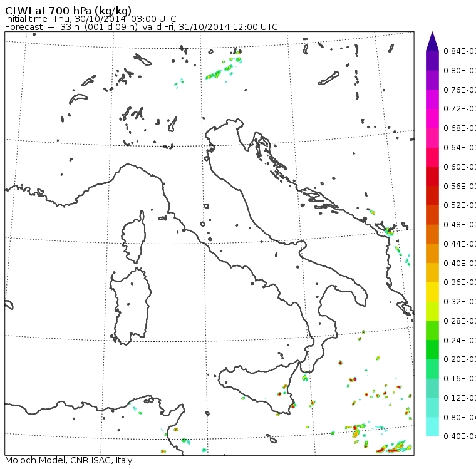The image size is (476, 469).
Task: Click the Sicily island outline on the map
Action: 258,387
